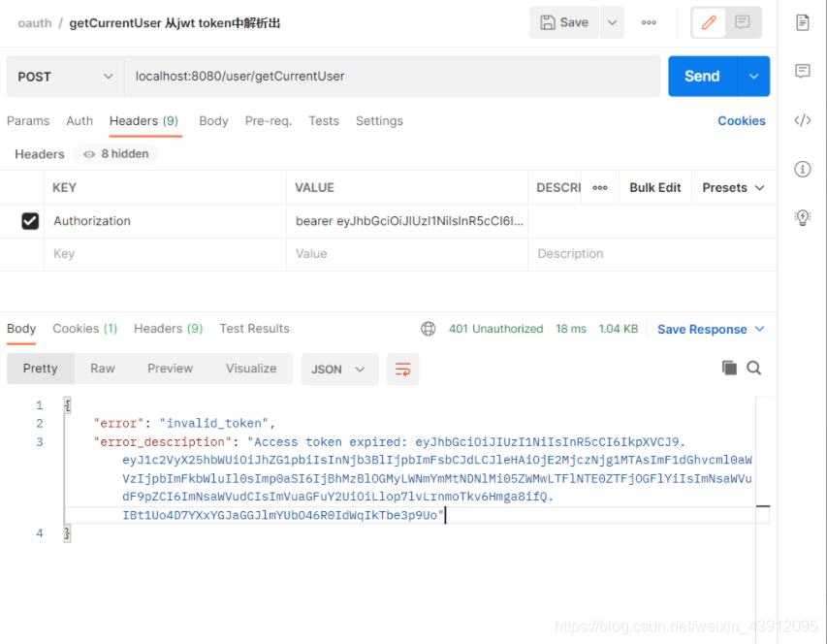Viewport: 827px width, 644px height.
Task: Switch to the Params tab
Action: point(28,121)
